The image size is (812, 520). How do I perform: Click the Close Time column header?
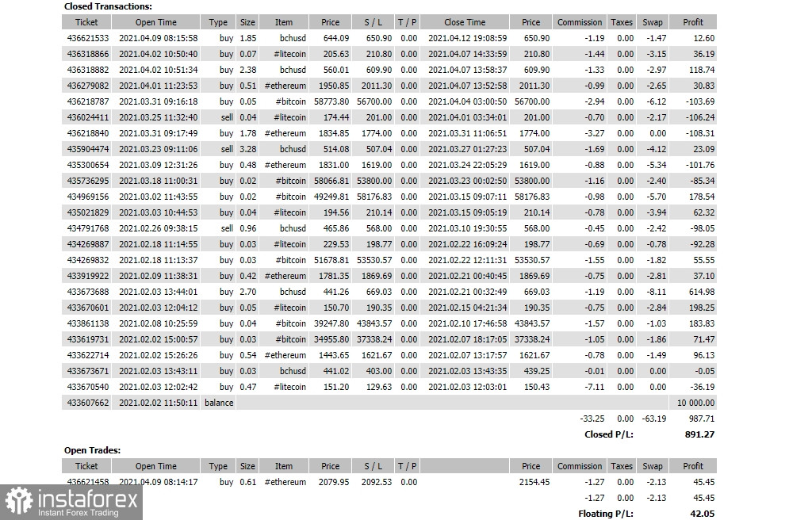(465, 22)
